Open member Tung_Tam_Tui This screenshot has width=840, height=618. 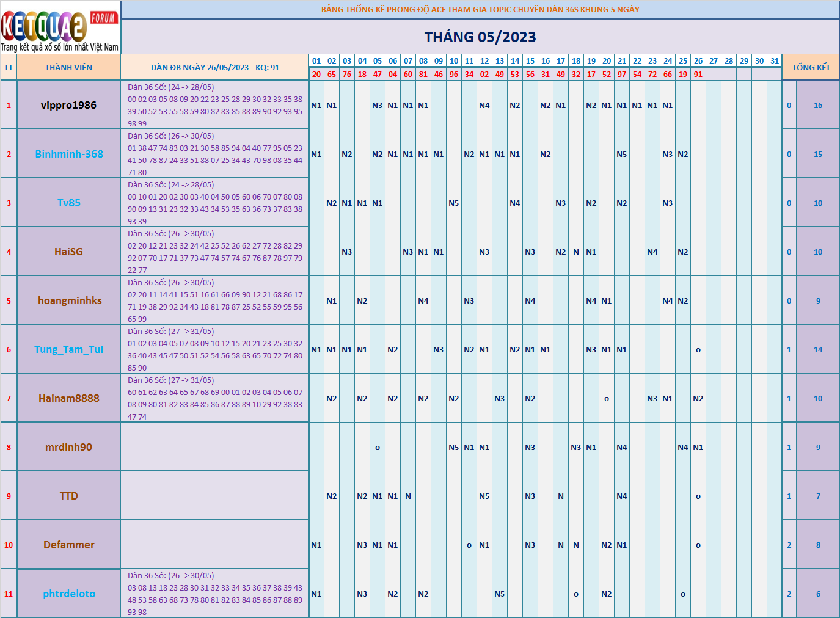click(68, 349)
